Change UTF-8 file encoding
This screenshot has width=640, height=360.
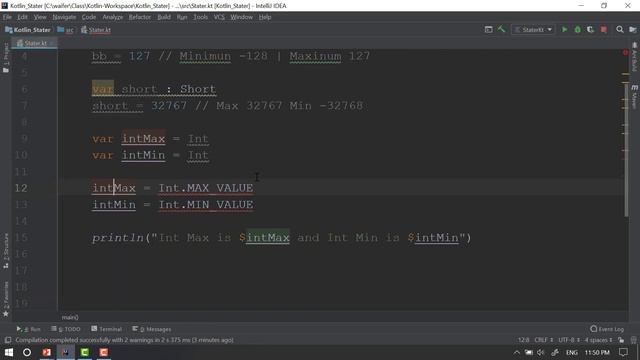[x=569, y=340]
